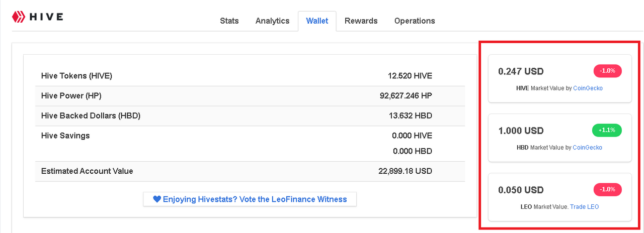Click the 0.247 USD price card

pyautogui.click(x=521, y=71)
